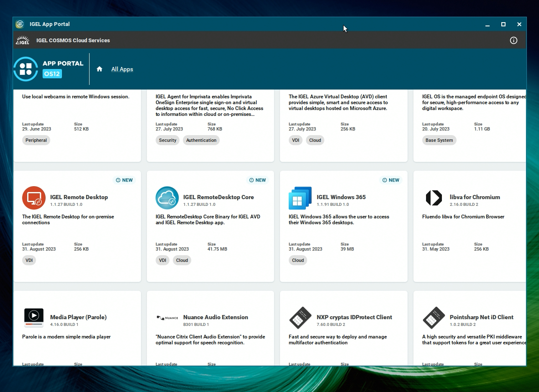The height and width of the screenshot is (392, 539).
Task: Open the All Apps breadcrumb link
Action: tap(122, 69)
